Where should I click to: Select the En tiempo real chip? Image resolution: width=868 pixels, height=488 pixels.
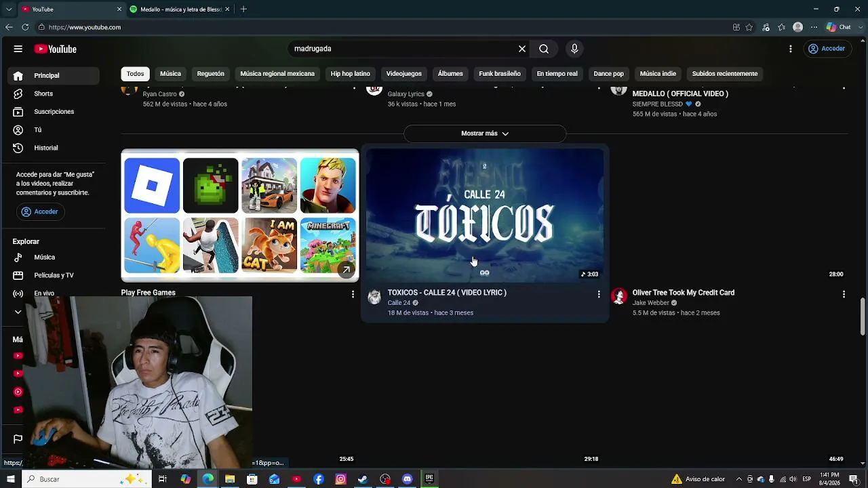click(x=557, y=74)
